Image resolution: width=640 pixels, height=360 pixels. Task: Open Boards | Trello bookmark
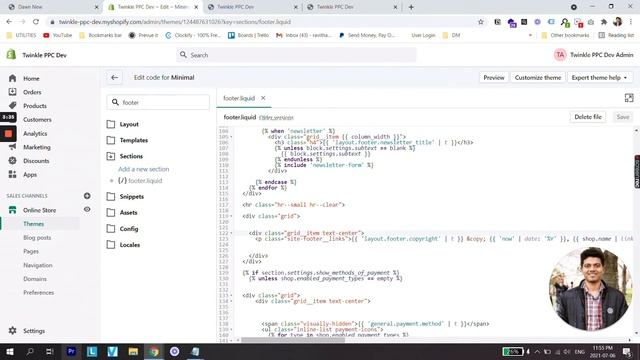(x=248, y=36)
